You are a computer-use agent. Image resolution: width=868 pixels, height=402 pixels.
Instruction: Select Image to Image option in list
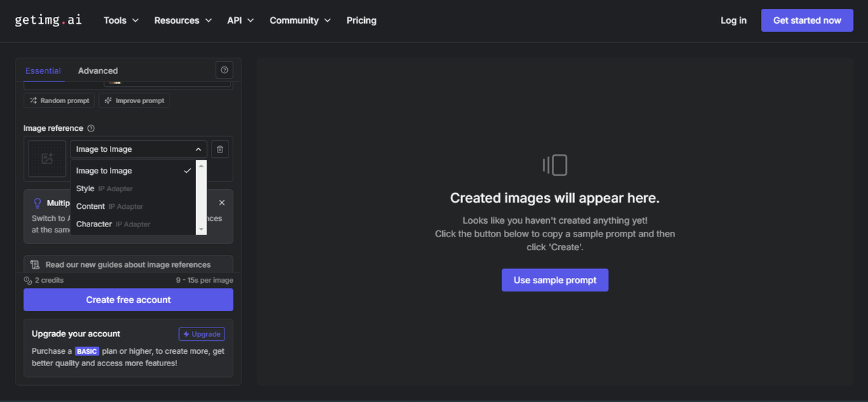[x=133, y=171]
